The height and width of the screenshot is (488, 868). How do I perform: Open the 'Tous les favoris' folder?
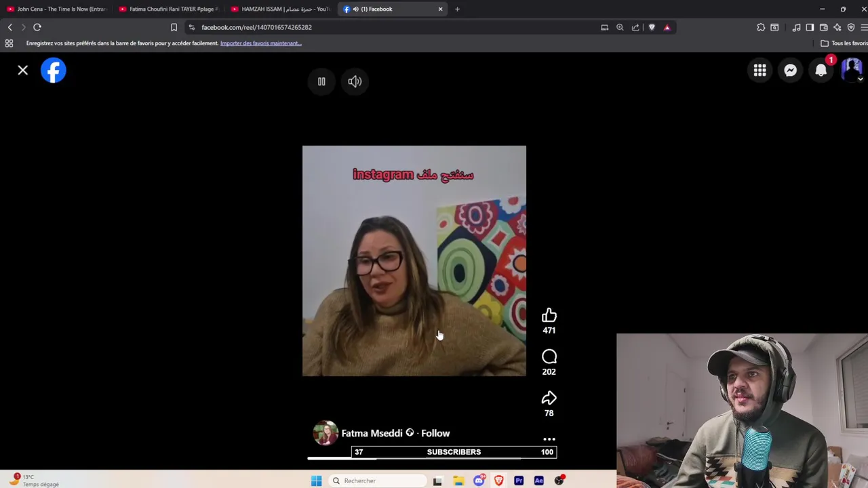tap(844, 43)
